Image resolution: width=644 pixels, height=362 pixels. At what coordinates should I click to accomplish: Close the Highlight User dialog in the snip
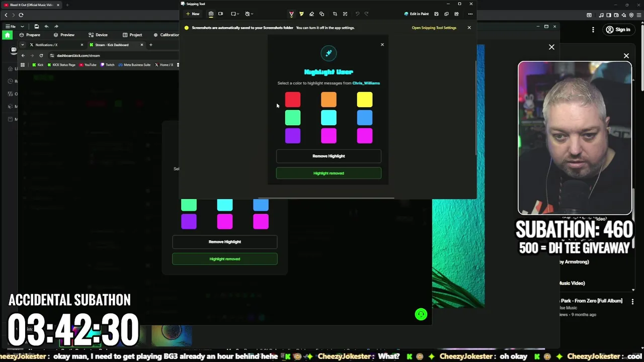tap(382, 45)
